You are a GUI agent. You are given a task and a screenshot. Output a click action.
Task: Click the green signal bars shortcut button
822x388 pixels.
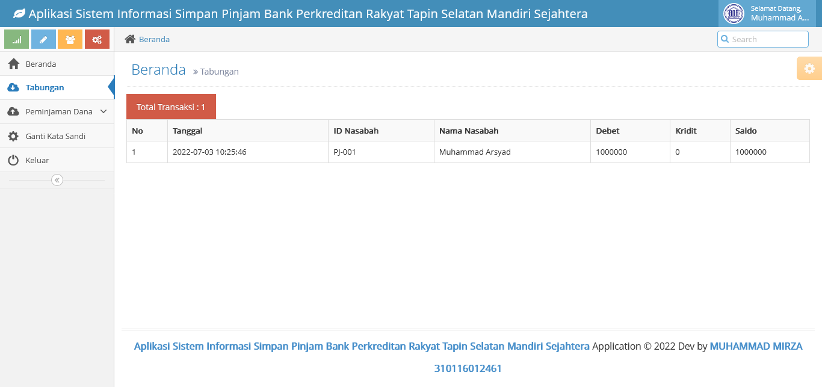pos(16,39)
